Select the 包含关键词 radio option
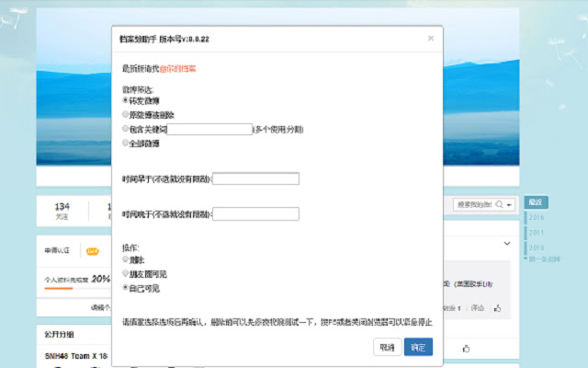The image size is (588, 368). click(x=125, y=129)
